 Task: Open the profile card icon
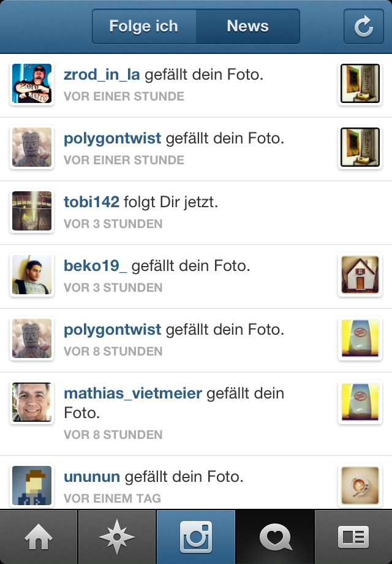coord(353,536)
